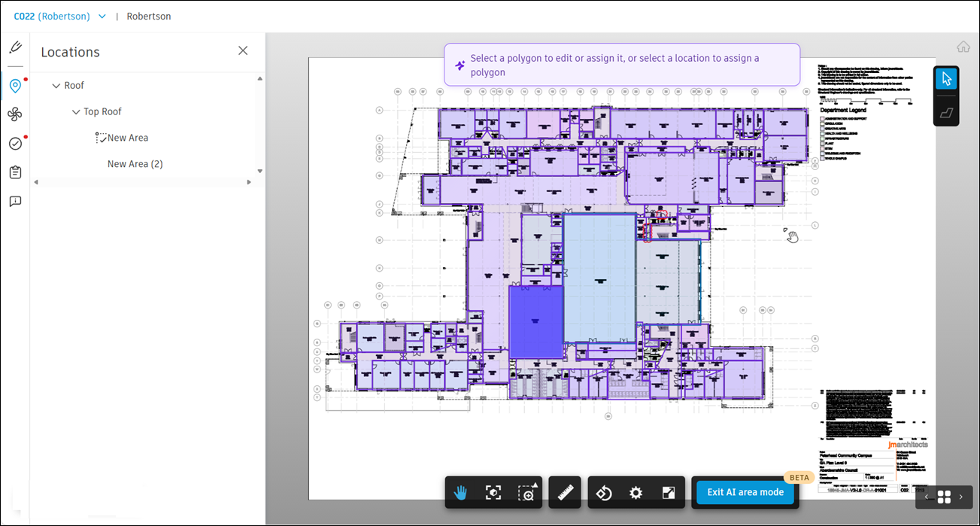The width and height of the screenshot is (980, 526).
Task: Click the Top Roof location label
Action: [x=102, y=112]
